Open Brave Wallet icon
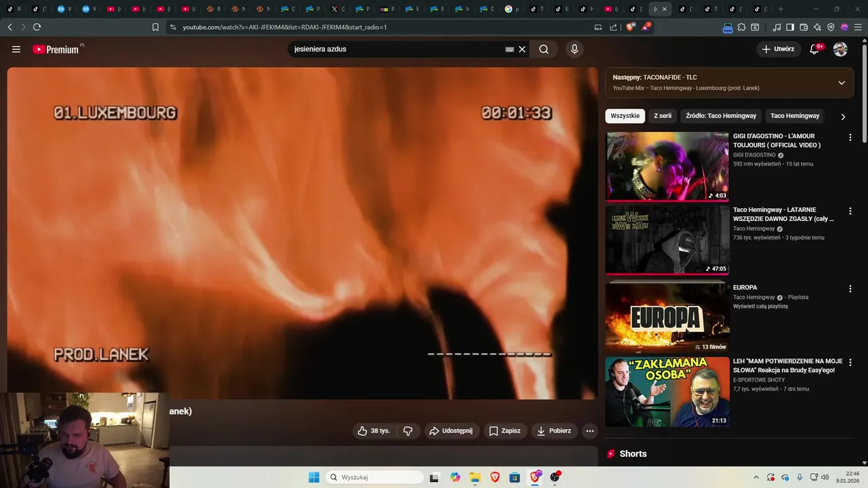This screenshot has height=488, width=868. [804, 27]
